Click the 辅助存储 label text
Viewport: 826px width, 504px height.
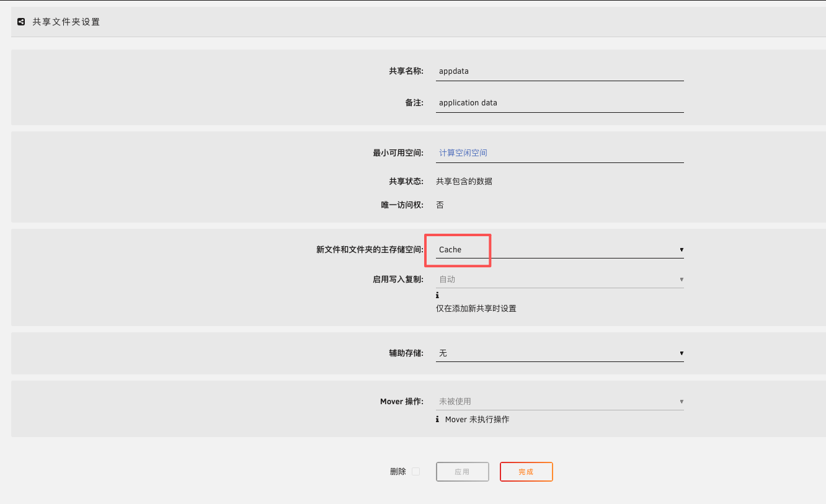pos(406,353)
